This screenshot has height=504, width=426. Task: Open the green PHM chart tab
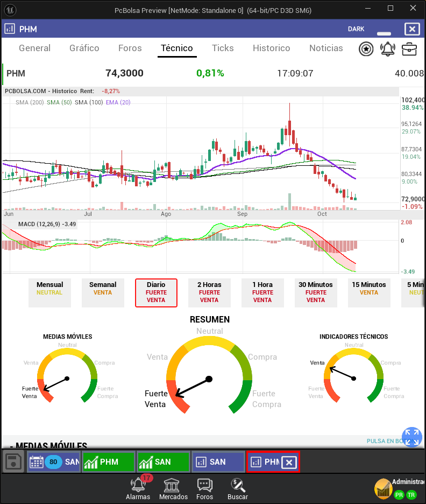point(108,462)
